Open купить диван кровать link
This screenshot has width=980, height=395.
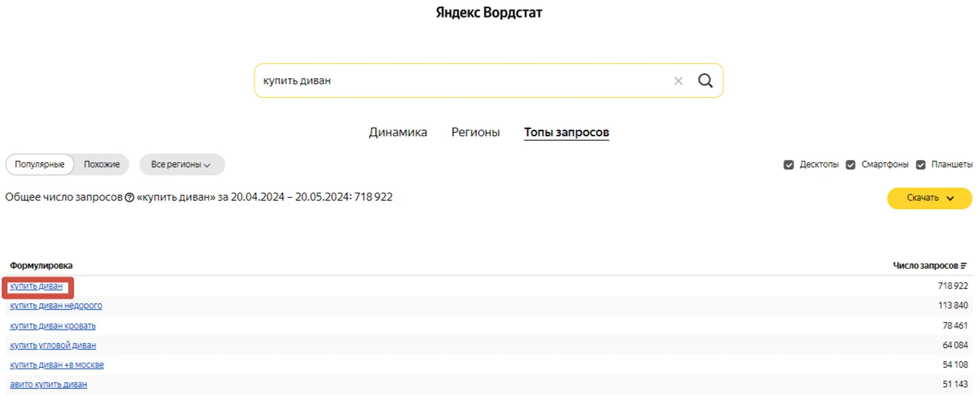point(52,326)
